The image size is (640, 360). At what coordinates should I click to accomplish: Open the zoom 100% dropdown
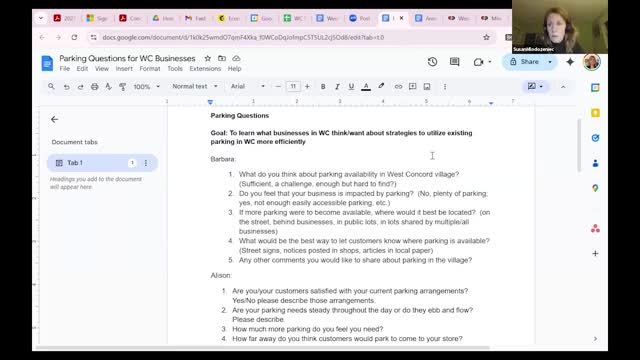tap(147, 87)
